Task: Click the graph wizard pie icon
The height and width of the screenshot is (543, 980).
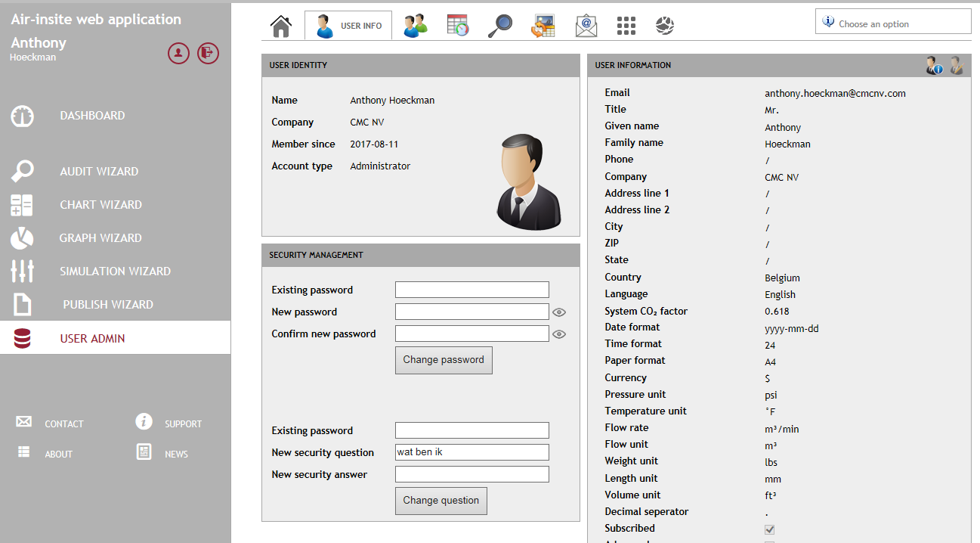Action: click(x=22, y=238)
